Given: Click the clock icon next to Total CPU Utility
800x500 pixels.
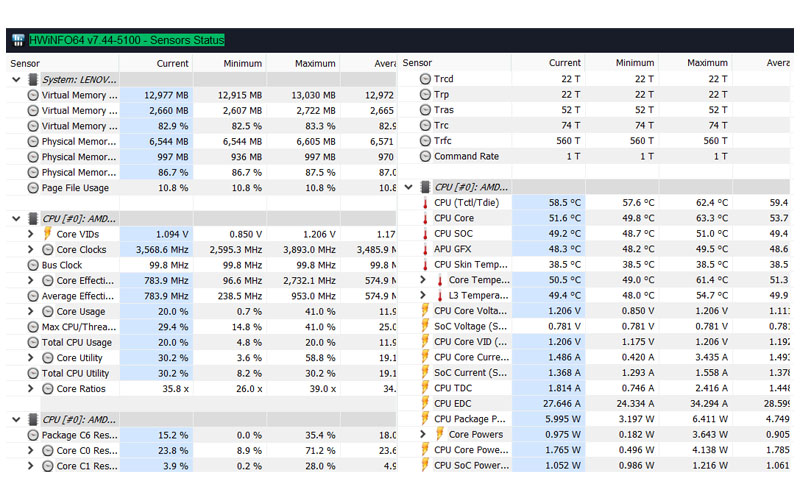Looking at the screenshot, I should [x=33, y=373].
